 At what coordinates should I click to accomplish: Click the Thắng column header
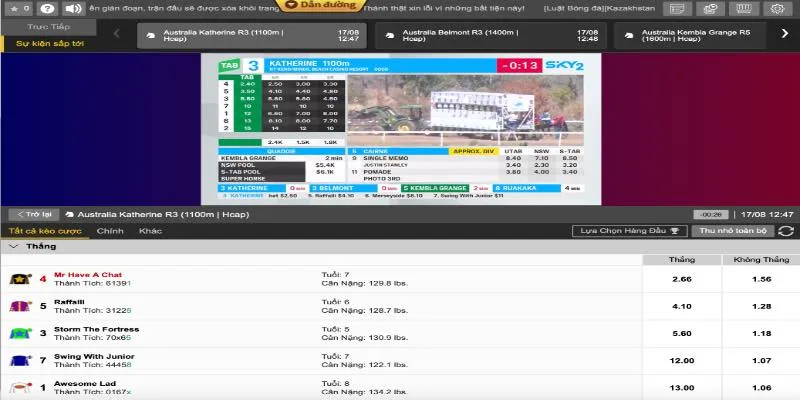point(682,260)
